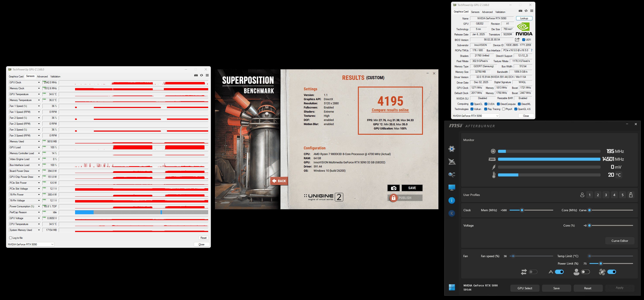
Task: Click the profile lock icon in Afterburner
Action: (631, 195)
